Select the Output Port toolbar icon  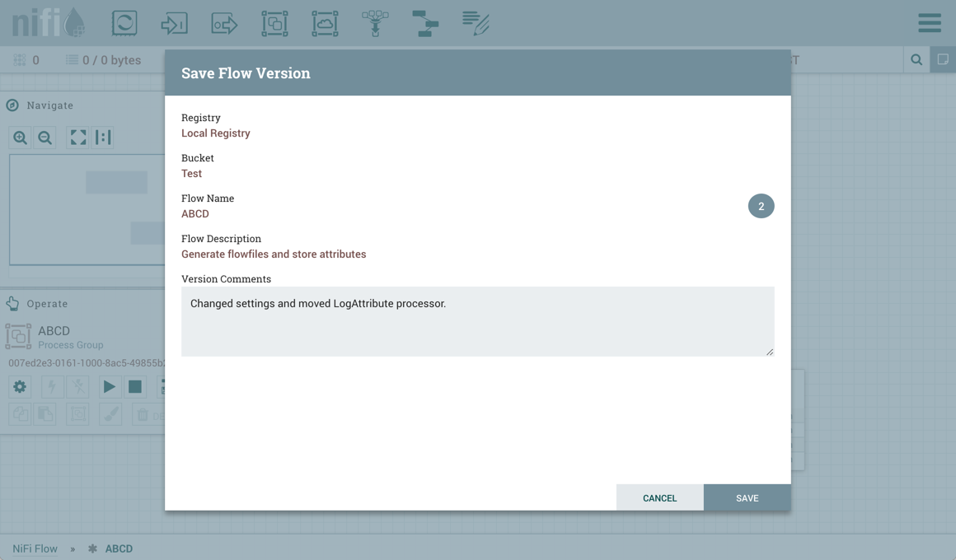click(x=224, y=23)
